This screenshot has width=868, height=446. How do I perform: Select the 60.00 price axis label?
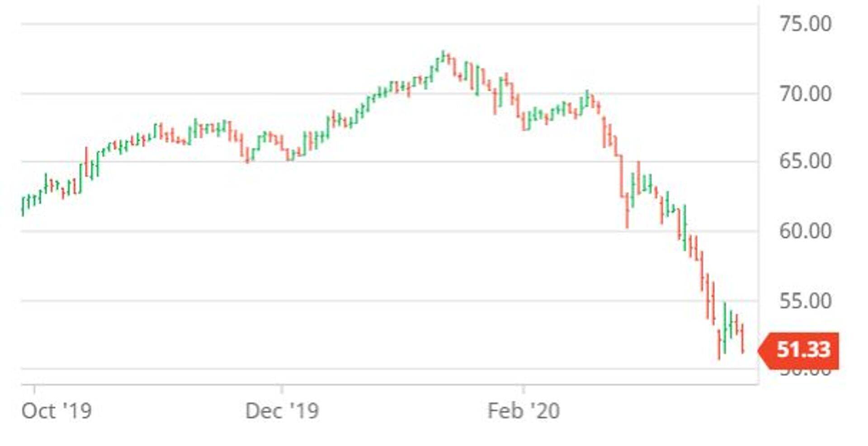click(805, 231)
